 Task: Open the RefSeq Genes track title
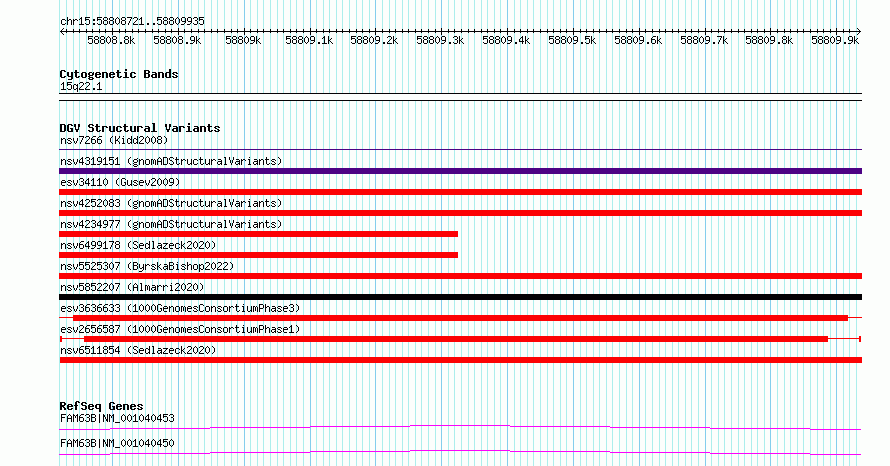point(101,406)
